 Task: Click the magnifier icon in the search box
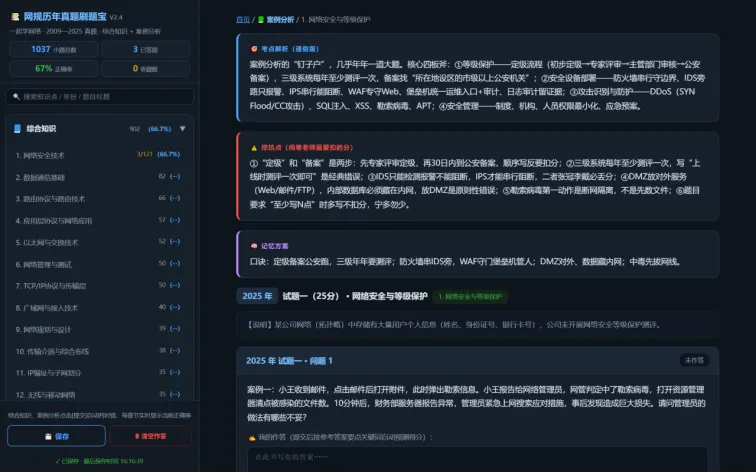[16, 96]
